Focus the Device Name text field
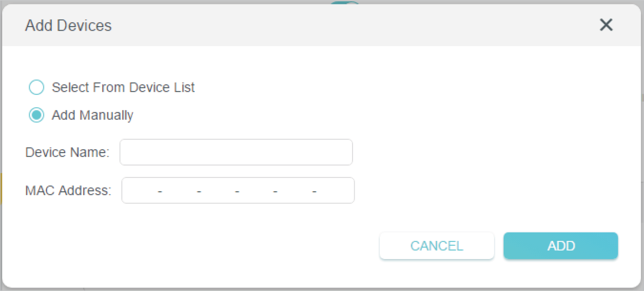This screenshot has width=644, height=291. point(236,152)
